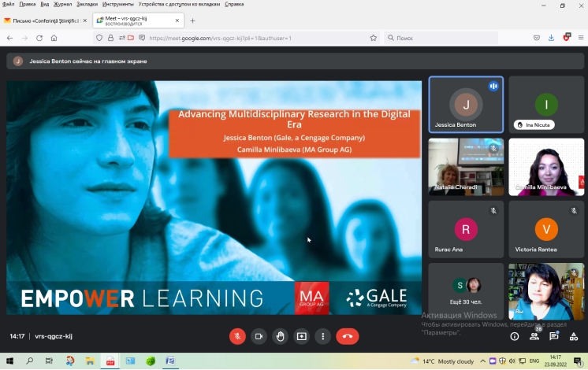588x370 pixels.
Task: Start presenting your screen
Action: coord(302,336)
